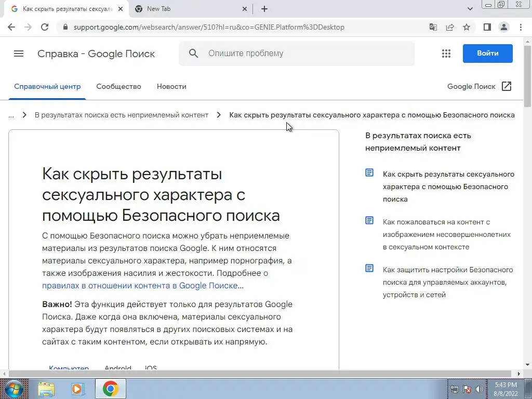Click document icon beside Как защитить настройки
This screenshot has width=532, height=399.
369,269
